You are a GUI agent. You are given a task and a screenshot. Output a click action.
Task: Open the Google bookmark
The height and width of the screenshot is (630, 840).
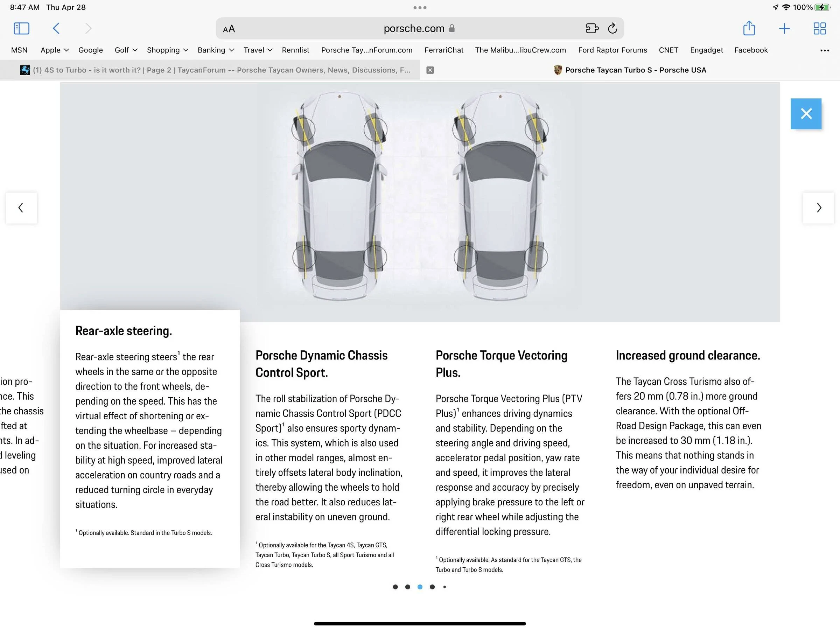point(90,50)
